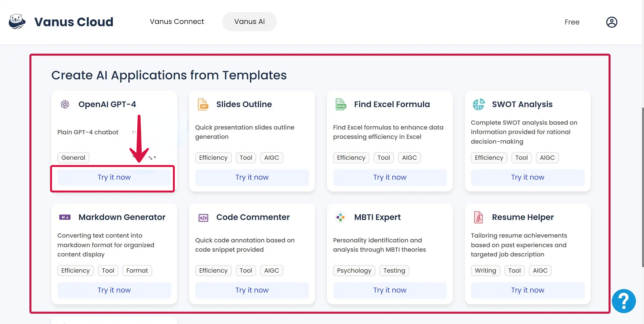Viewport: 644px width, 324px height.
Task: Click the Tool tag on Resume Helper
Action: click(514, 271)
